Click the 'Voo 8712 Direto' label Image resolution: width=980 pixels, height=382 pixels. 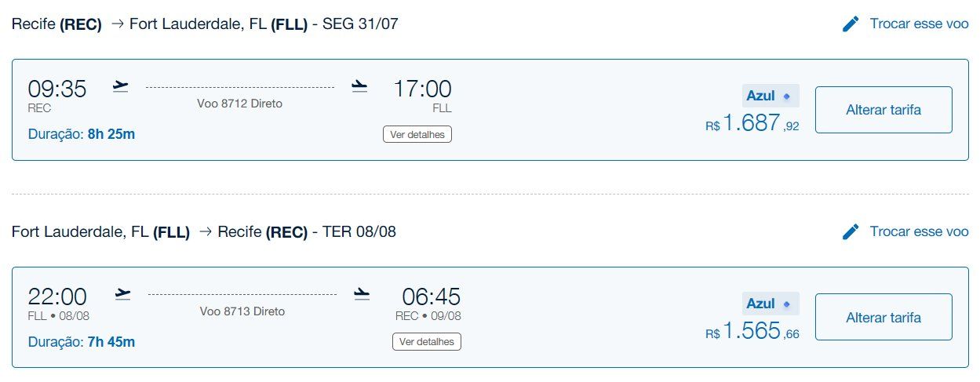[240, 104]
